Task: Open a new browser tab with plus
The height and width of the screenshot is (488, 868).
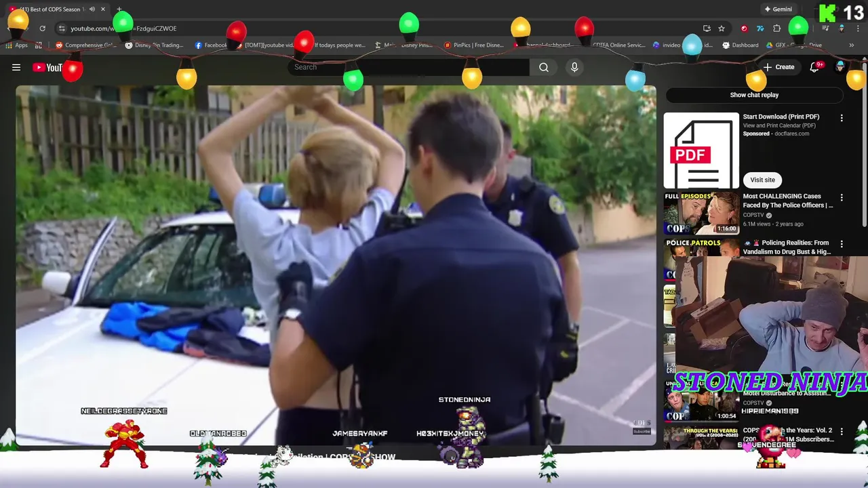Action: tap(119, 9)
